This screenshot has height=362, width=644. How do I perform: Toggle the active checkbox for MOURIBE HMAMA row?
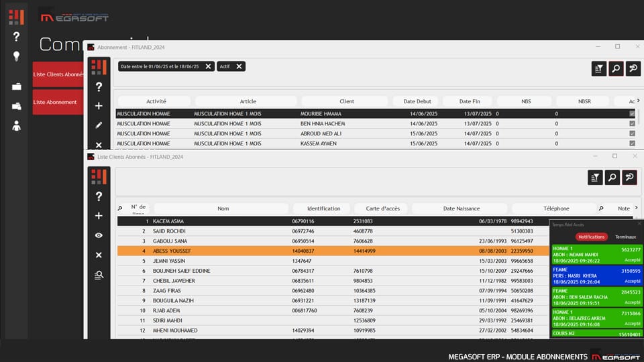[632, 114]
